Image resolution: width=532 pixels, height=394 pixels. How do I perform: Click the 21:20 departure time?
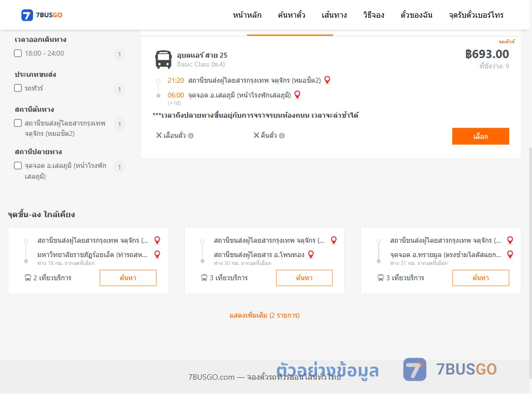(176, 80)
